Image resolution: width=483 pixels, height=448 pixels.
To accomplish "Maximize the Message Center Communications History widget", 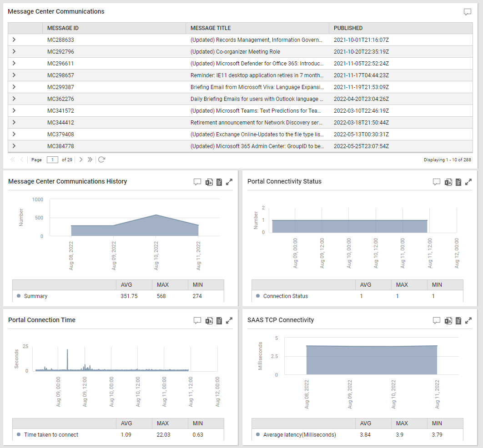I will tap(229, 182).
